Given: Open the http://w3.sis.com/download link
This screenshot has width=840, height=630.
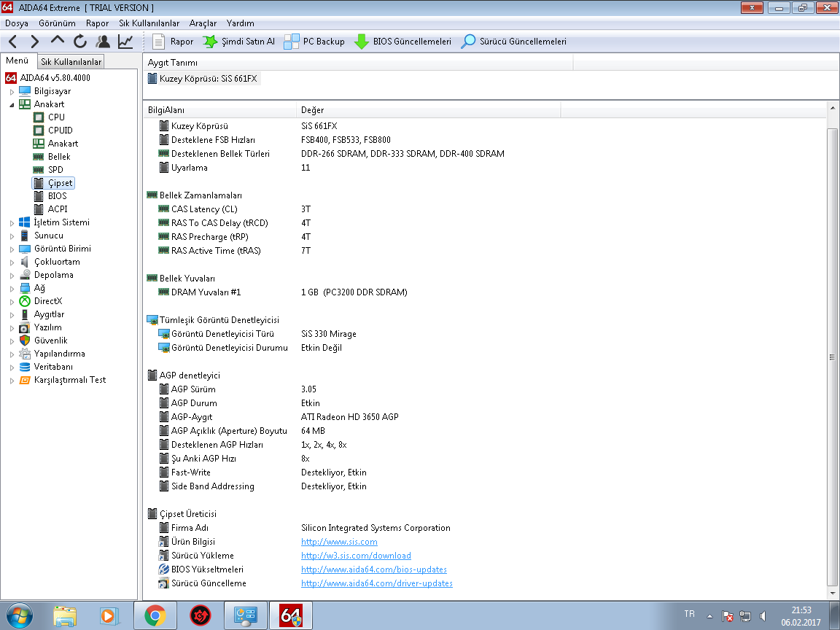Looking at the screenshot, I should pyautogui.click(x=356, y=556).
